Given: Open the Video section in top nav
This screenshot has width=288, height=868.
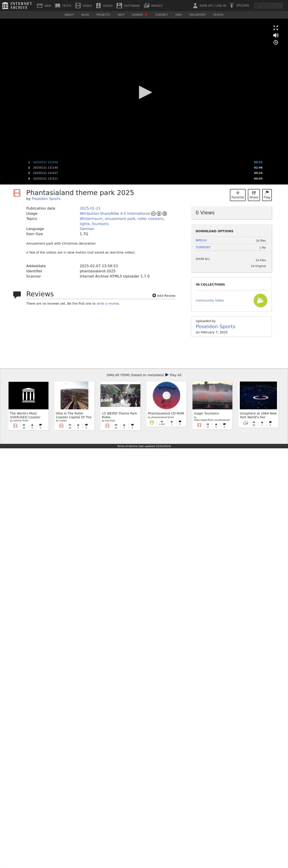Looking at the screenshot, I should [83, 5].
